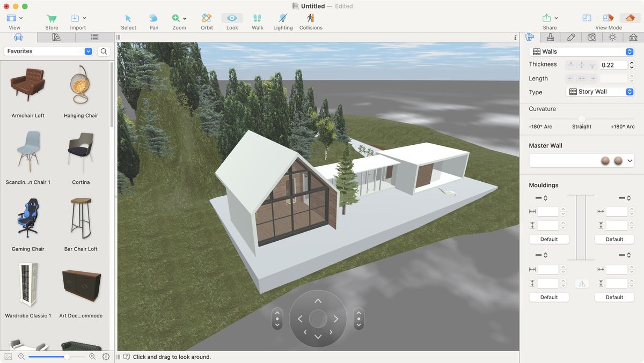Click top-left moulding Default button

pos(549,239)
